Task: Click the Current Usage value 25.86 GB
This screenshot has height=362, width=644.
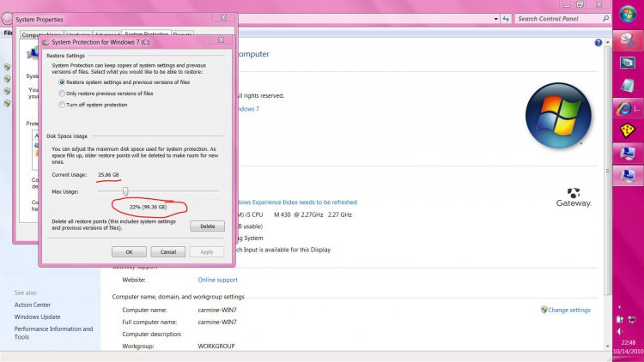Action: pyautogui.click(x=108, y=175)
